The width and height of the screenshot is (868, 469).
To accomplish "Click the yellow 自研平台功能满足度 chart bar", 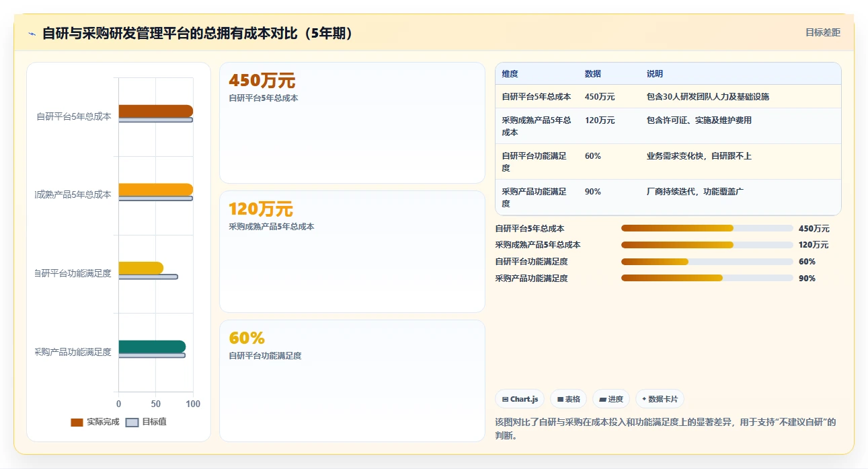I will tap(141, 268).
